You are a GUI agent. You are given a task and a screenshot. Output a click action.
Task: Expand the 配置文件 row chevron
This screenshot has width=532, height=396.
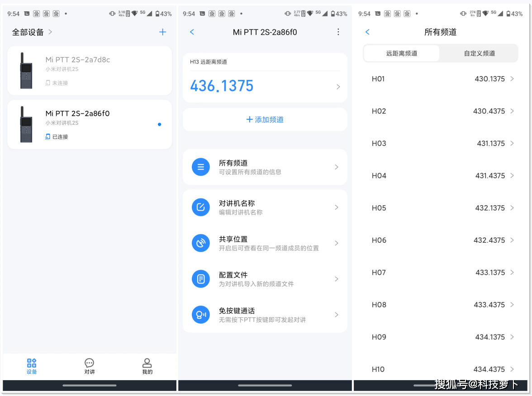pos(337,278)
